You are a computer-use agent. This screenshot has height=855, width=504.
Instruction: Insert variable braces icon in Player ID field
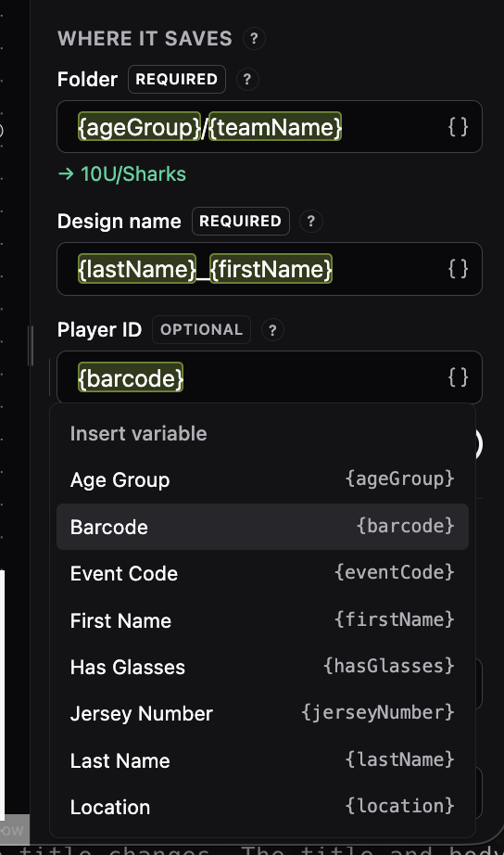pyautogui.click(x=458, y=377)
